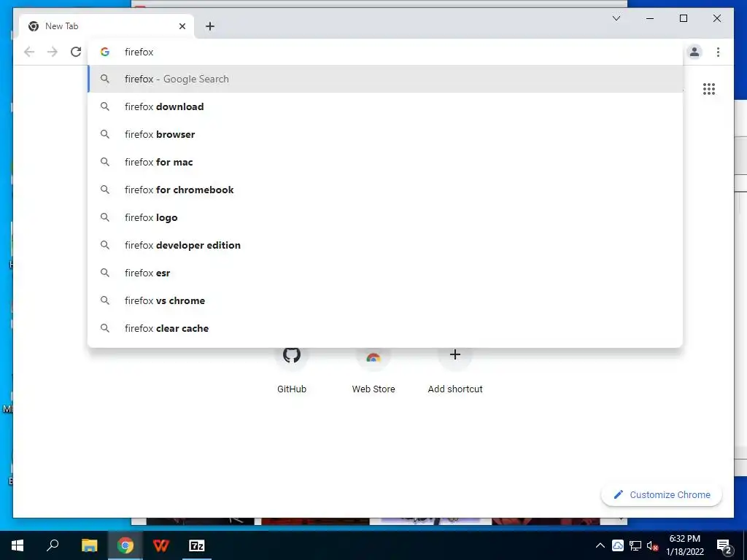Maximize the Chrome window

[x=683, y=18]
